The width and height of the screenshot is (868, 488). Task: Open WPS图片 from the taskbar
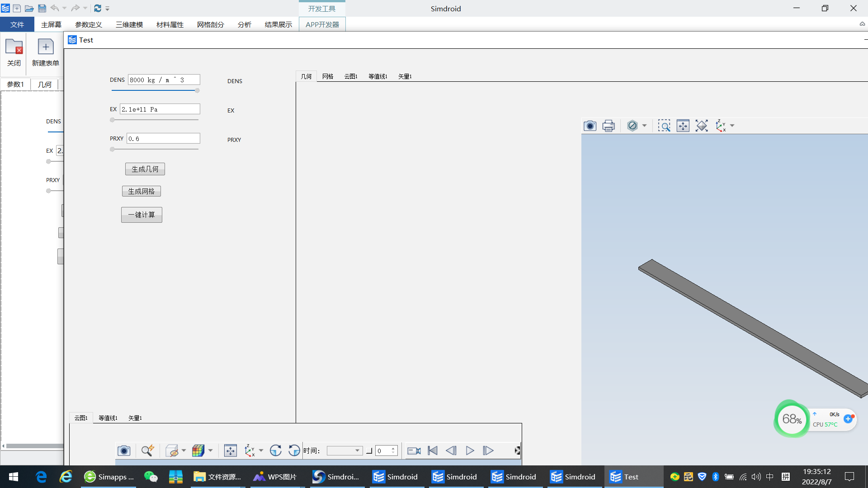[x=275, y=477]
